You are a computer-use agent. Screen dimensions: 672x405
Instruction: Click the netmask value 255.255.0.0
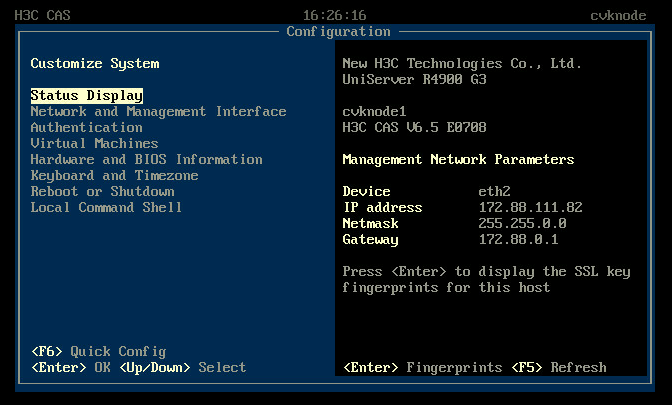522,224
